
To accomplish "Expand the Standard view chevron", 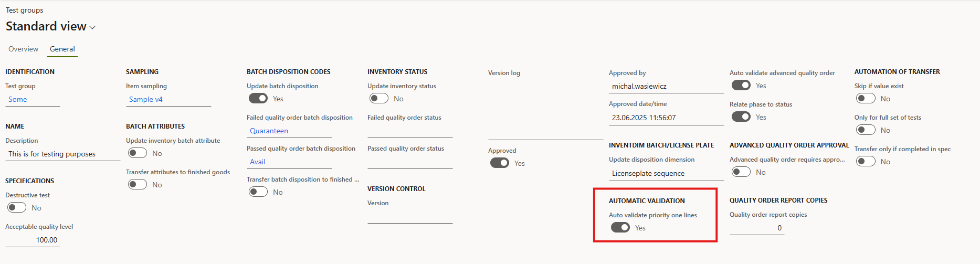I will click(x=93, y=27).
